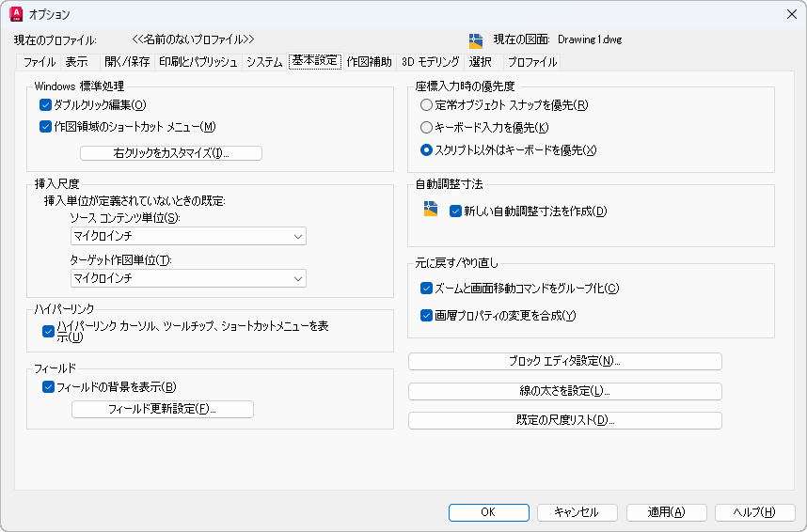Go to the 開く/保存 tab
The width and height of the screenshot is (807, 532).
tap(127, 62)
